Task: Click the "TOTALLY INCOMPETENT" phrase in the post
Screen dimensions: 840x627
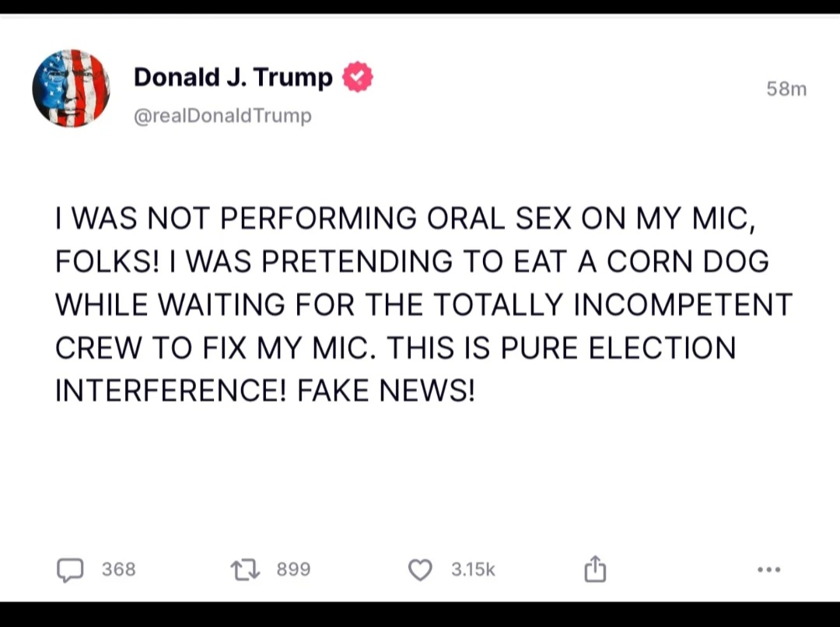Action: click(x=614, y=304)
